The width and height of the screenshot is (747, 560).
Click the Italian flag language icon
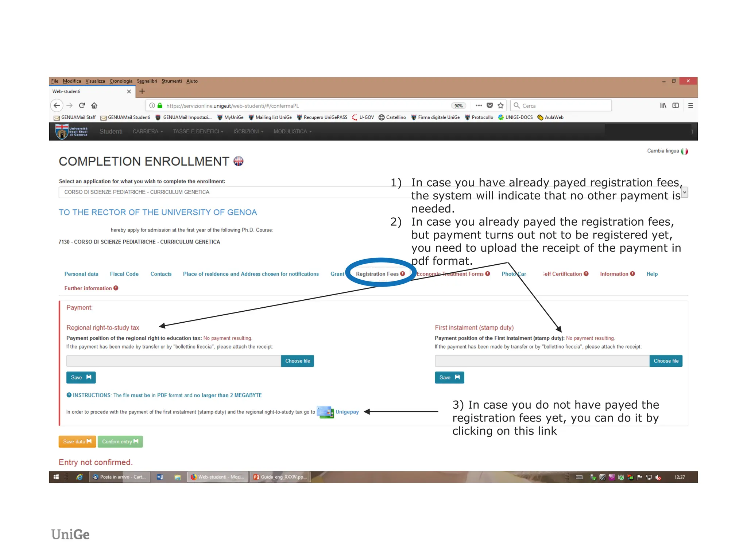point(684,151)
